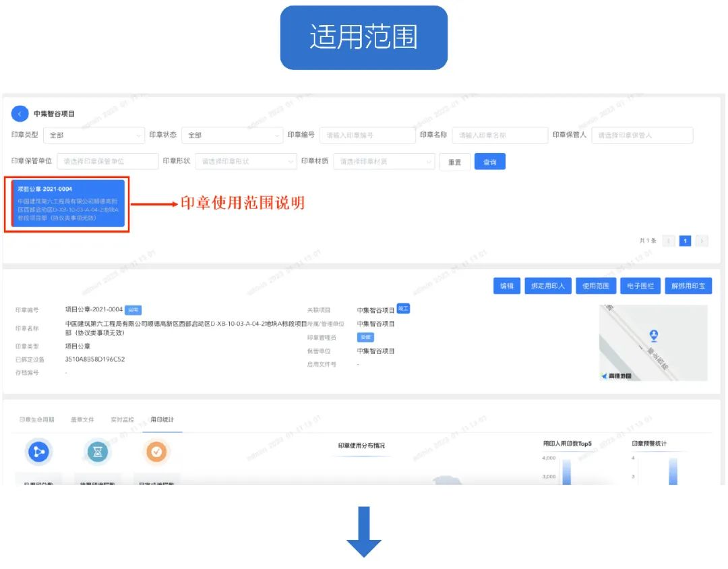
Task: Switch to the 印章生命周期 tab
Action: [36, 419]
